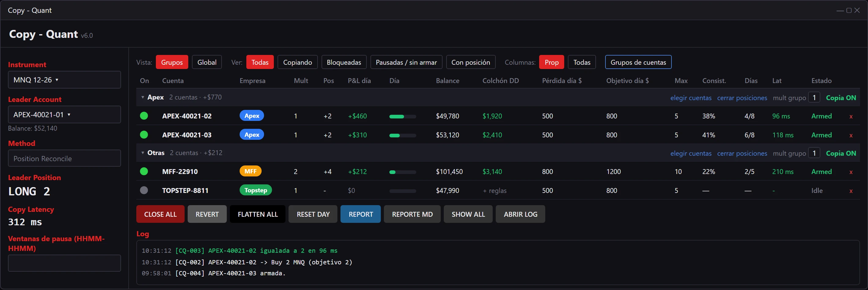
Task: Click the Position Reconcile method field
Action: [x=64, y=158]
